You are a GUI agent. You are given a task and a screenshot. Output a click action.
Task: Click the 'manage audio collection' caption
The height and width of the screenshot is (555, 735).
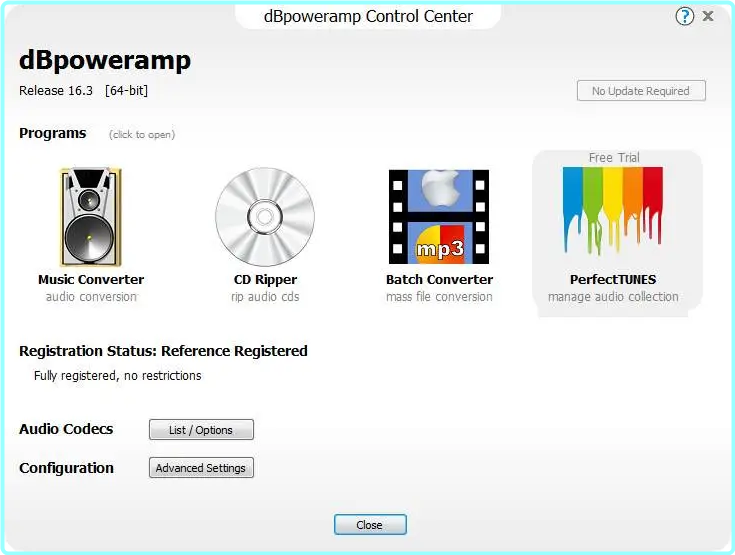(x=613, y=297)
